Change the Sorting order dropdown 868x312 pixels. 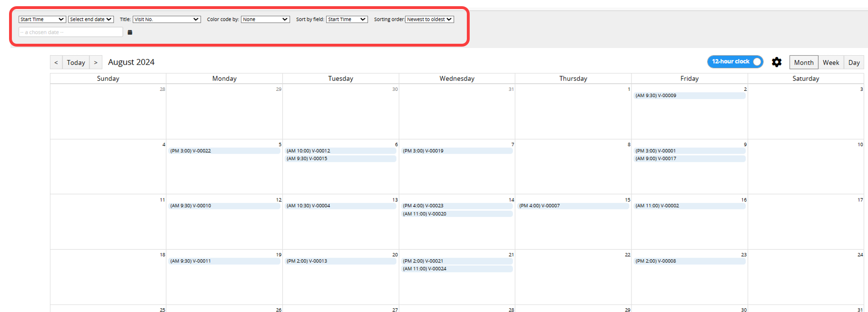point(429,19)
